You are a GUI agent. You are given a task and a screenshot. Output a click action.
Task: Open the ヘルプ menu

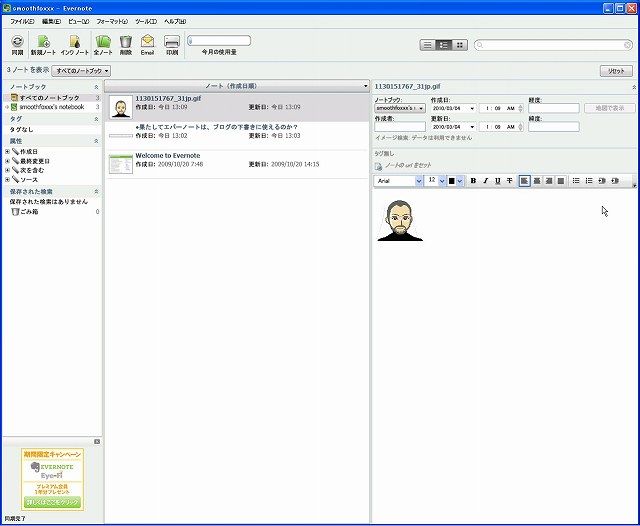point(175,21)
